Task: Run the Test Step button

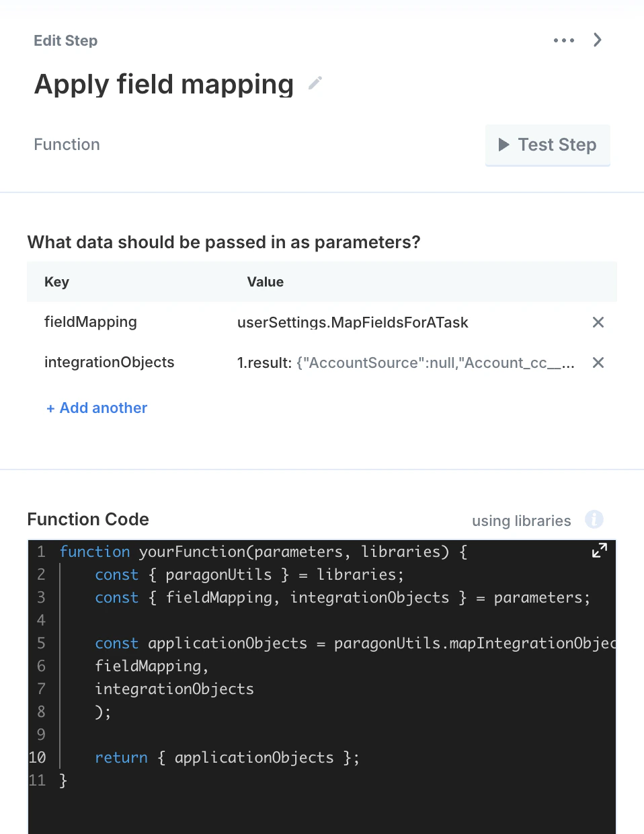Action: point(547,144)
